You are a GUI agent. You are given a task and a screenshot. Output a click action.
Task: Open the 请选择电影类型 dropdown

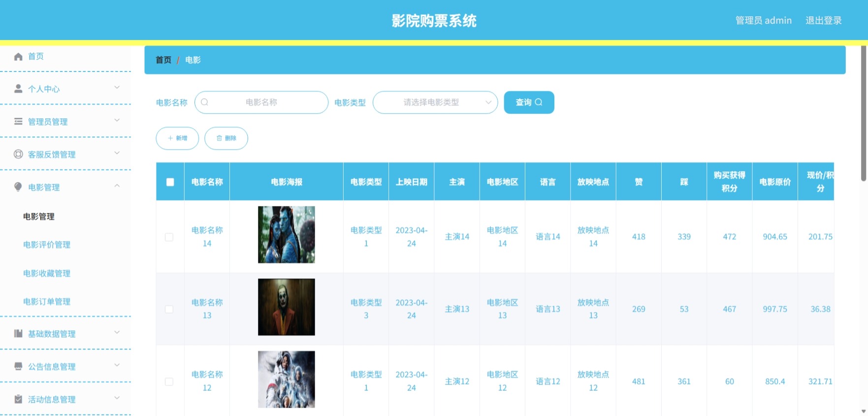tap(435, 102)
